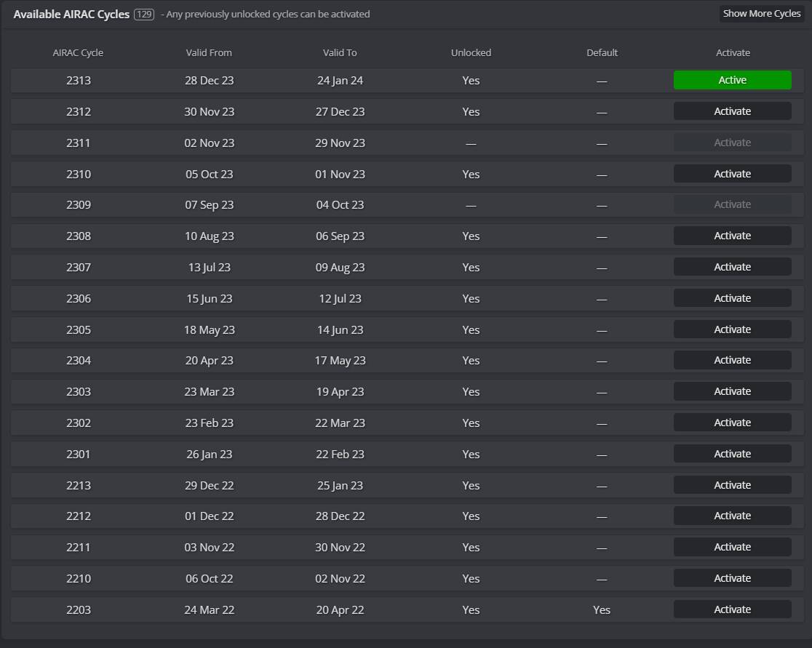This screenshot has height=648, width=812.
Task: Activate AIRAC cycle 2304
Action: [732, 360]
